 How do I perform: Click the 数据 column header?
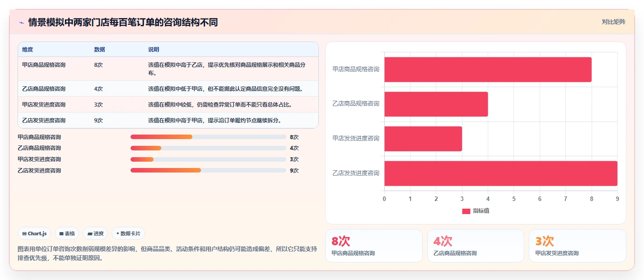pos(100,50)
